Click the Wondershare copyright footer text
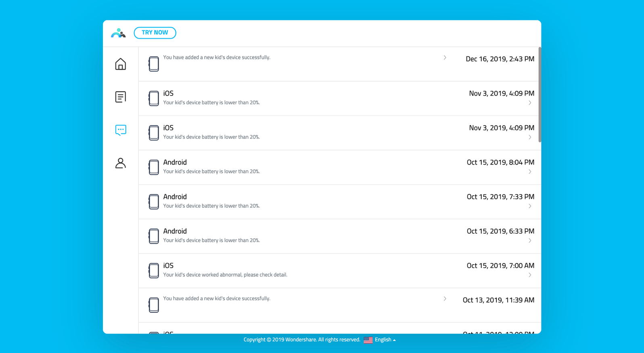This screenshot has width=644, height=353. pos(302,340)
